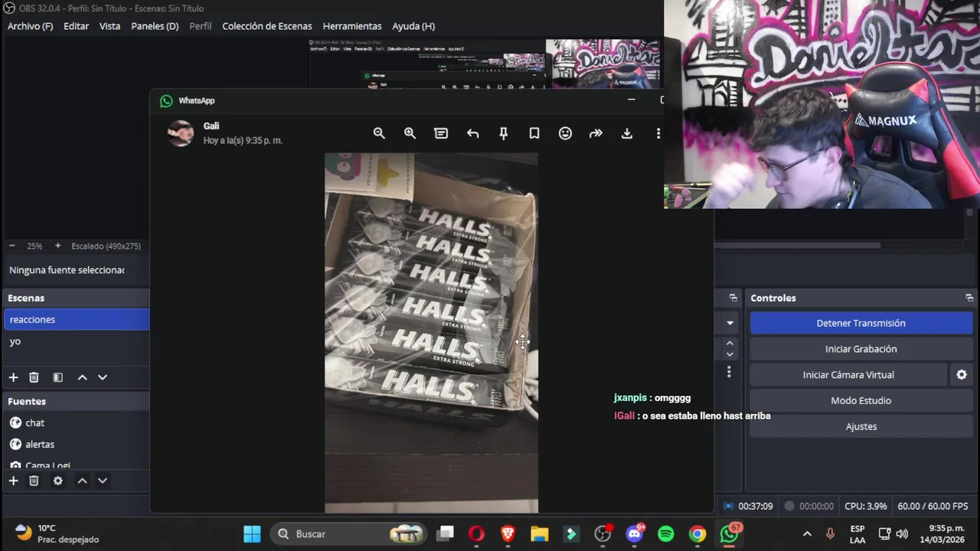The width and height of the screenshot is (980, 551).
Task: Increase transition duration up arrow
Action: (730, 344)
